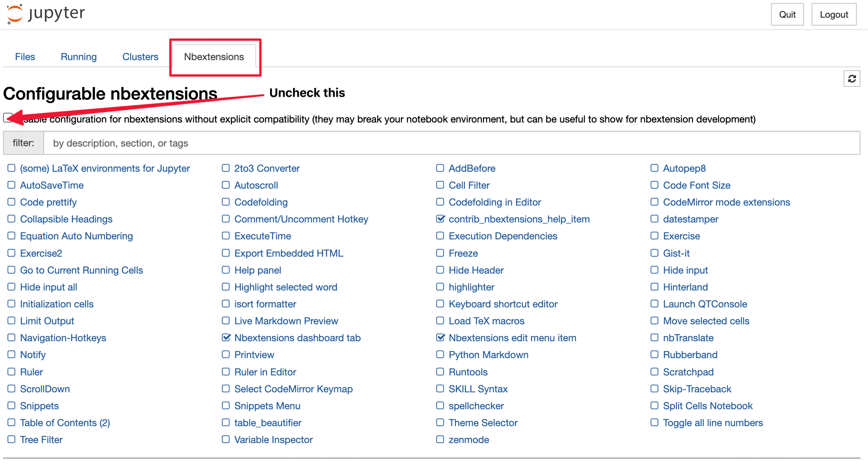Select CodeMirror mode extensions link

tap(727, 202)
